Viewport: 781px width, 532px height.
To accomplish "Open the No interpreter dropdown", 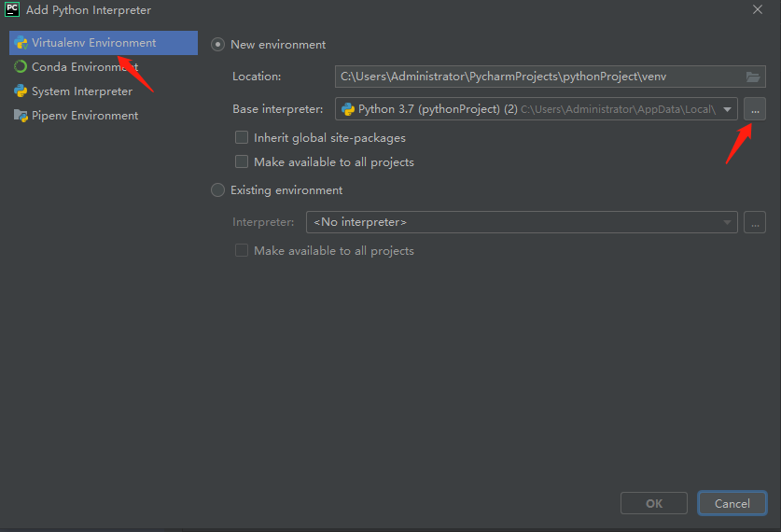I will pos(522,222).
